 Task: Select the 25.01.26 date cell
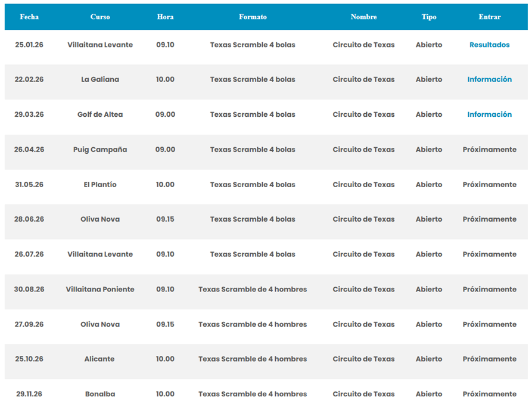(29, 45)
